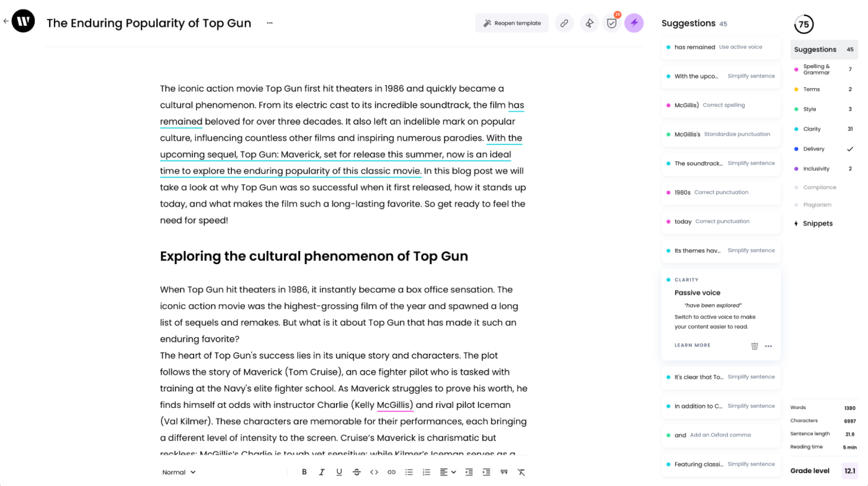Delete the Passive voice suggestion
Image resolution: width=868 pixels, height=486 pixels.
pos(754,346)
